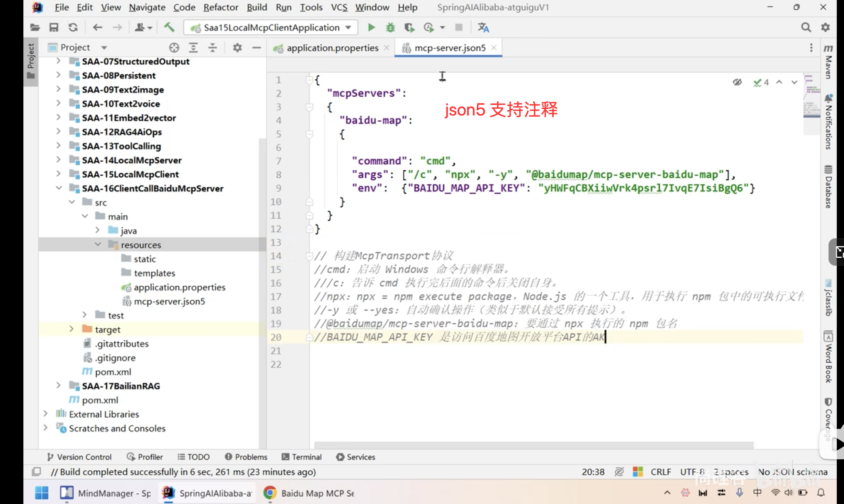
Task: Collapse the SAA-16ClientCallBaiduMcpServer module
Action: pyautogui.click(x=59, y=188)
